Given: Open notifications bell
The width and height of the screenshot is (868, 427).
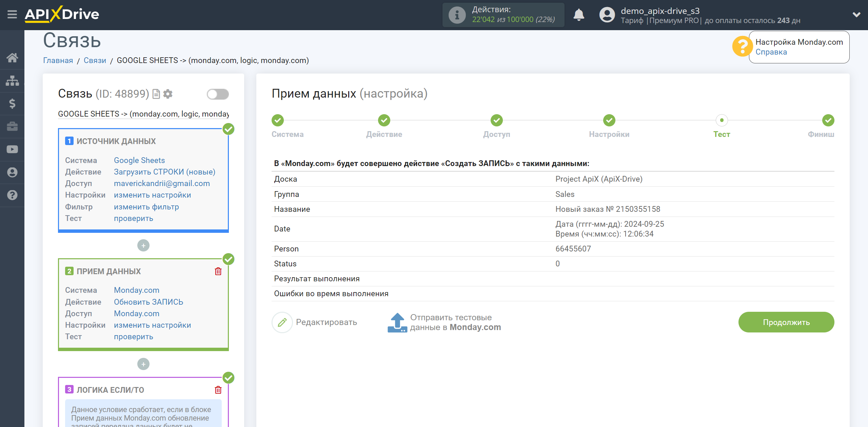Looking at the screenshot, I should point(579,15).
